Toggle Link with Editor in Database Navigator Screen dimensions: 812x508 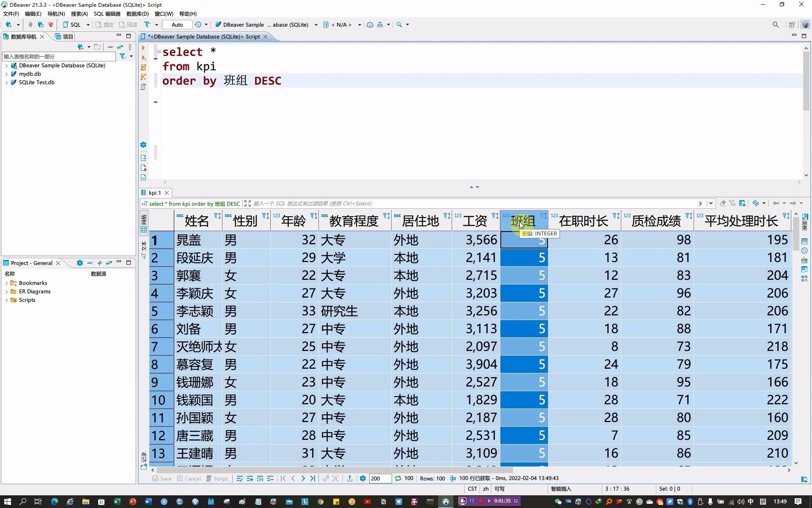[x=120, y=47]
